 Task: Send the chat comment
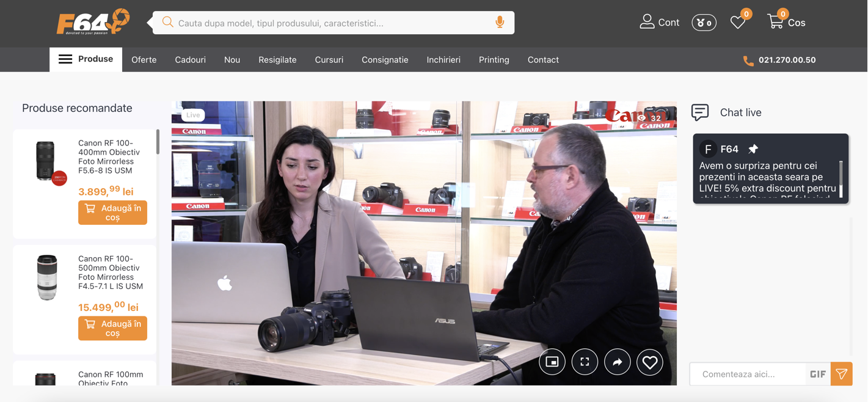click(841, 374)
